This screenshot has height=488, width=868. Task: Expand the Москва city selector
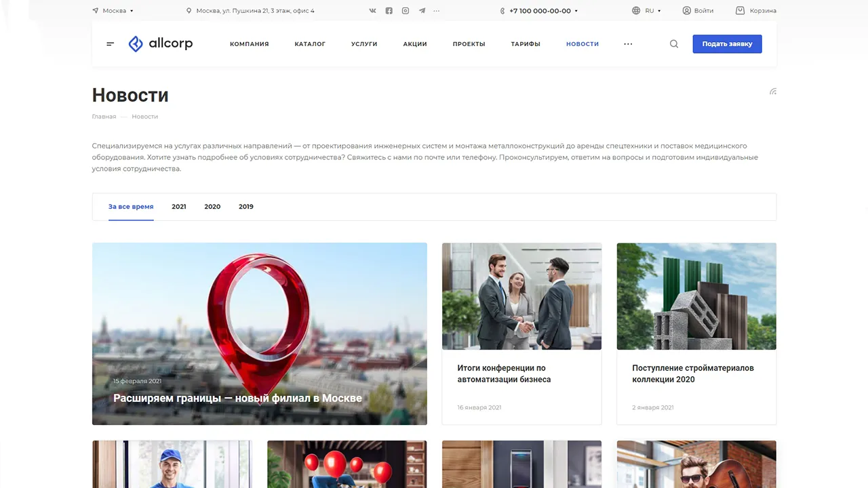point(113,11)
